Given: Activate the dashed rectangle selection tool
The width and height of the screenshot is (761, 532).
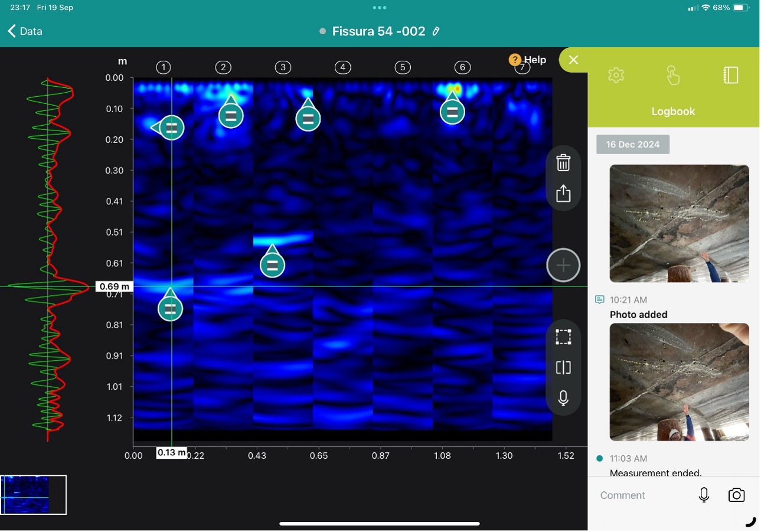Looking at the screenshot, I should [563, 337].
